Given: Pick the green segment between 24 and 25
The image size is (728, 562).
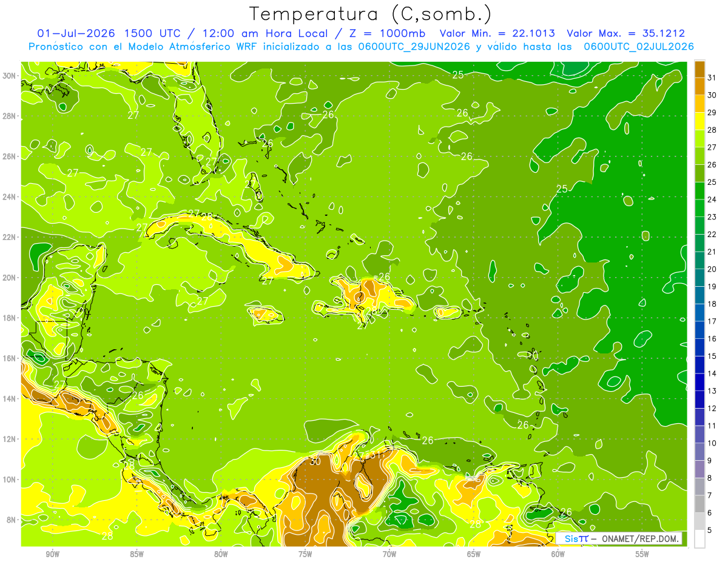Looking at the screenshot, I should (x=699, y=191).
